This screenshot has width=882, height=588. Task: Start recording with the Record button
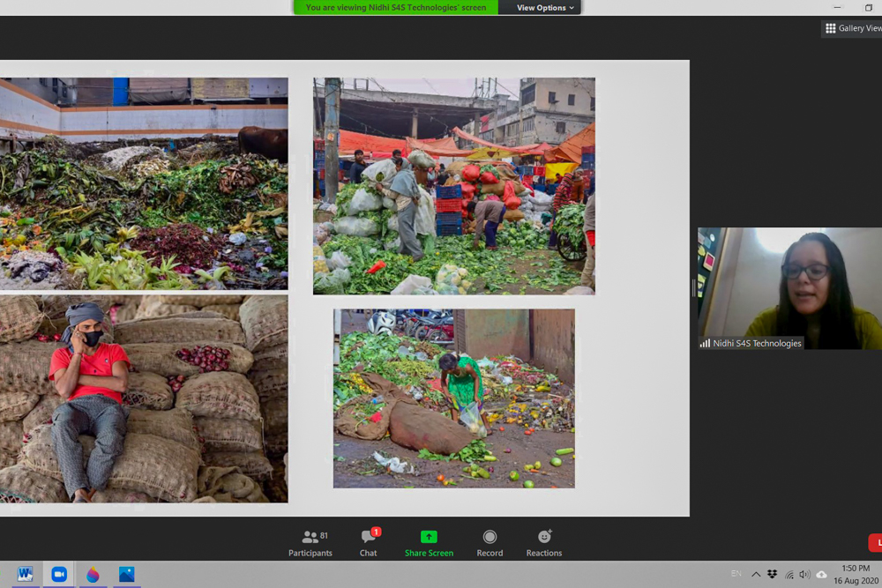pos(490,543)
